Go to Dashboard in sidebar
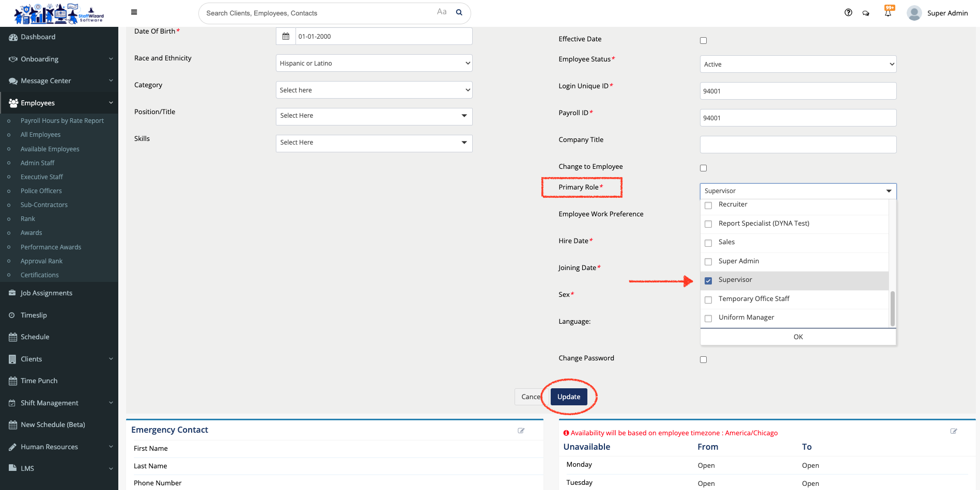The image size is (980, 490). (38, 37)
